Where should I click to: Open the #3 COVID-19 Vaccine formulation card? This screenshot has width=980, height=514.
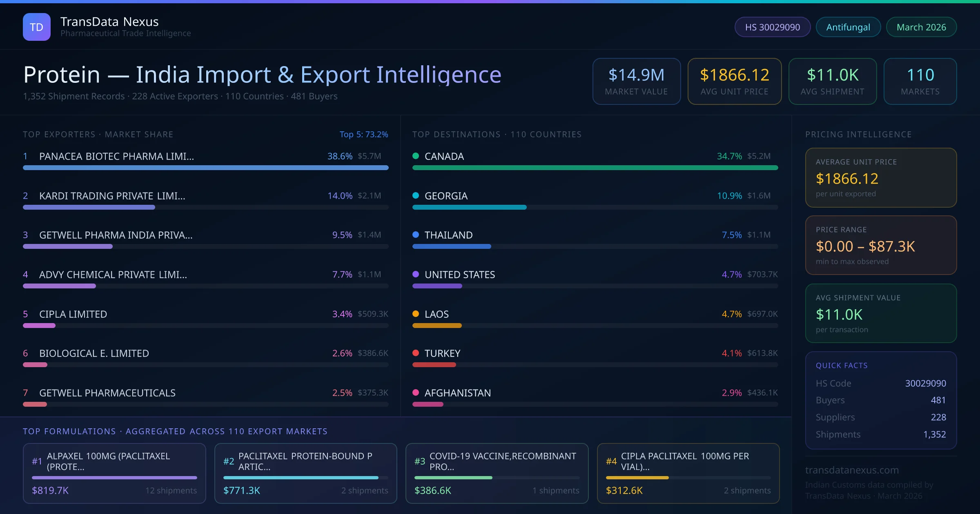point(497,473)
